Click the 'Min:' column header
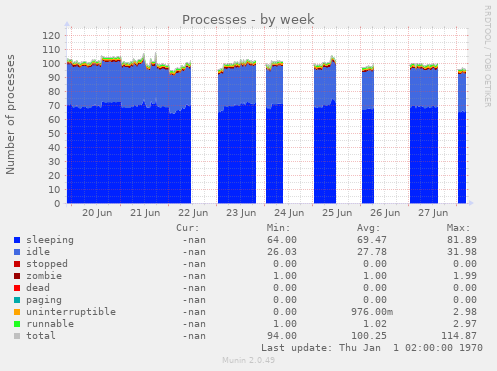The height and width of the screenshot is (371, 497). [278, 228]
